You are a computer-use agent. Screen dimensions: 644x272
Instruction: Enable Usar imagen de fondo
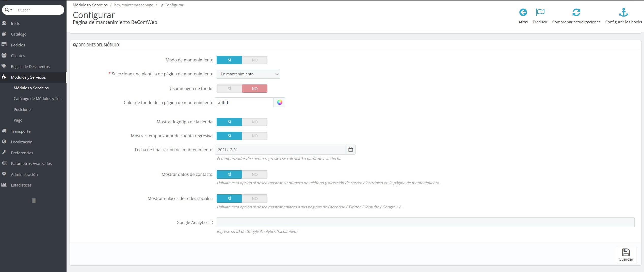coord(229,89)
